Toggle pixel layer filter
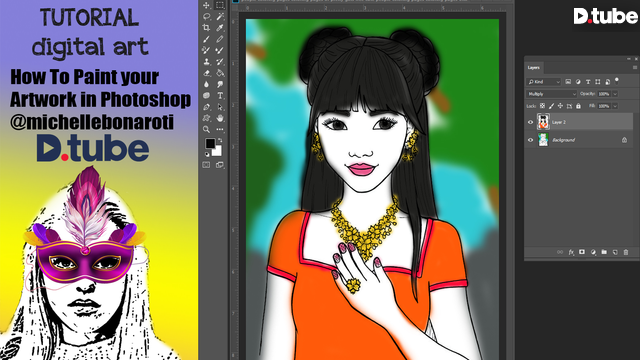Image resolution: width=640 pixels, height=360 pixels. coord(568,82)
